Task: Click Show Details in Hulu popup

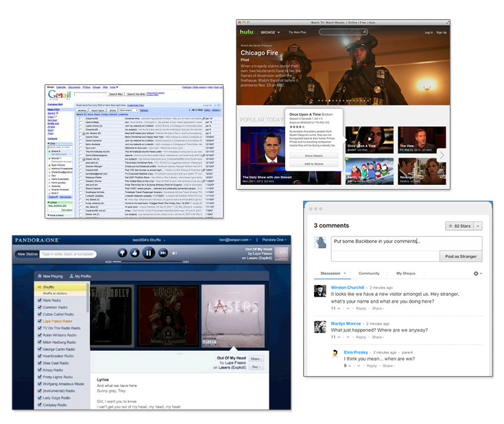Action: pos(314,155)
